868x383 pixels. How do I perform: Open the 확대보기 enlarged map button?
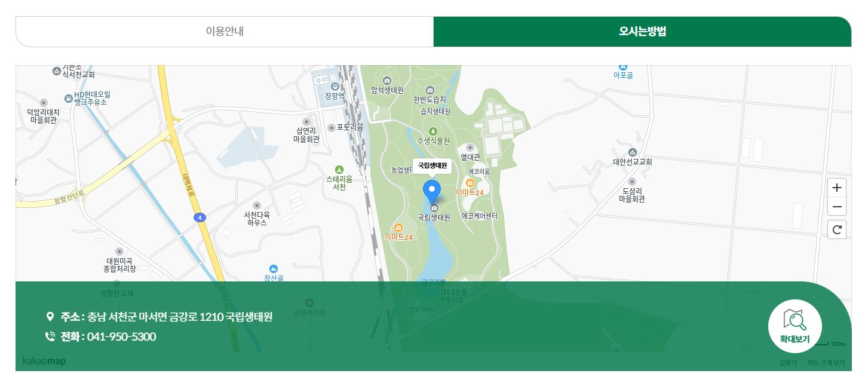pyautogui.click(x=795, y=326)
